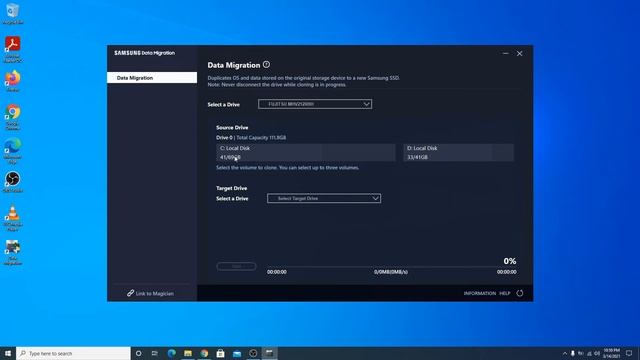Open the HELP link

click(x=505, y=293)
